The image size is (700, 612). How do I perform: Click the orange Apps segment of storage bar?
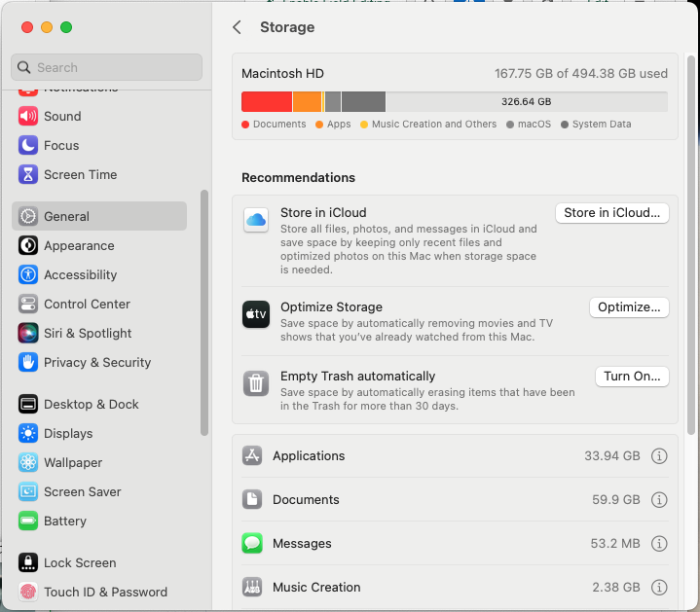point(307,102)
